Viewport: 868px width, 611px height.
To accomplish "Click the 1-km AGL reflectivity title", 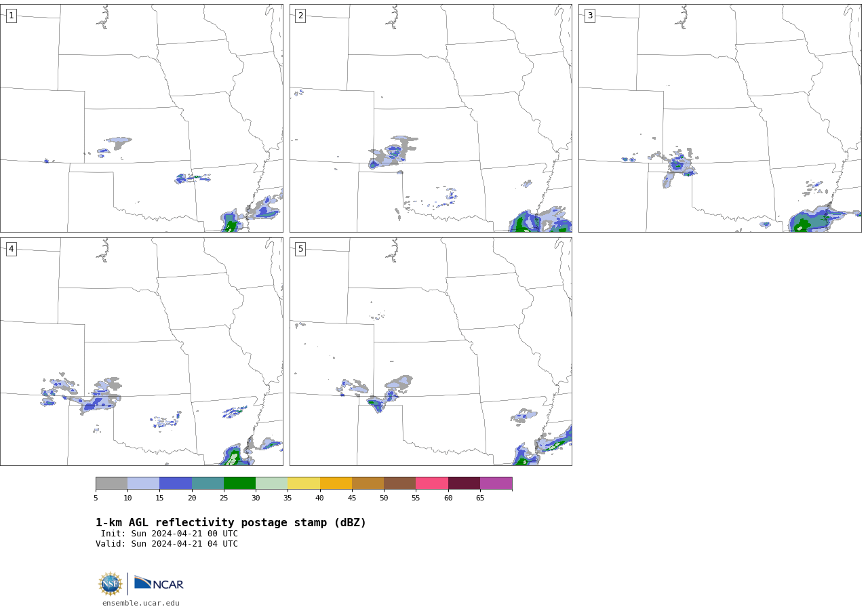I will [231, 523].
